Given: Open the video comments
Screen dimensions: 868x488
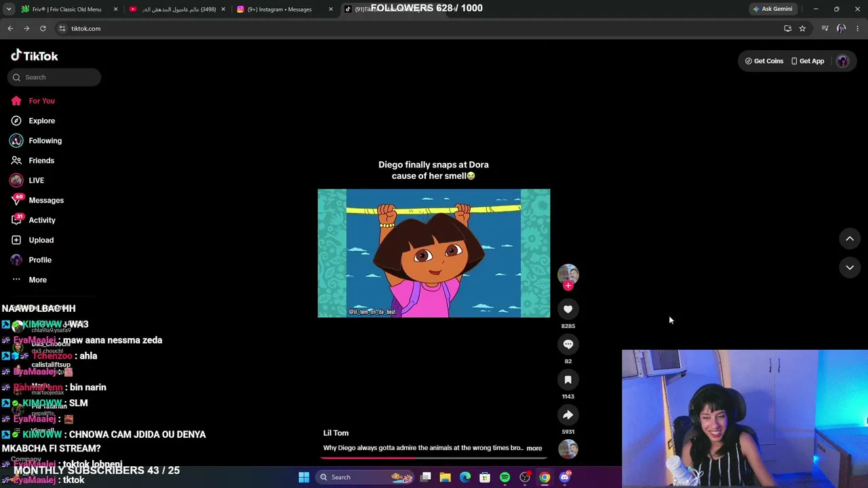Looking at the screenshot, I should point(568,344).
